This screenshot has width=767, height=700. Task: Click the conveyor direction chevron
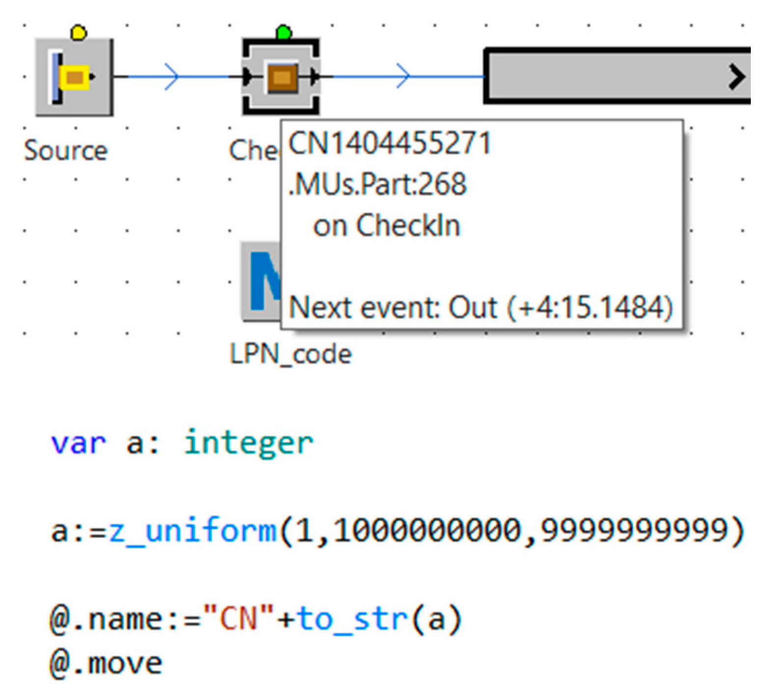pyautogui.click(x=737, y=77)
